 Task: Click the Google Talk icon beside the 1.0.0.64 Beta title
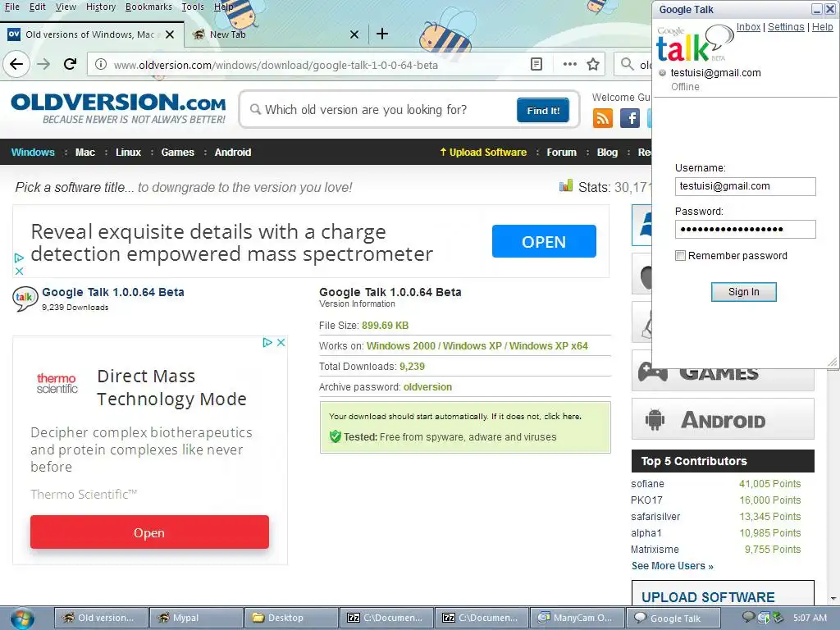[25, 299]
